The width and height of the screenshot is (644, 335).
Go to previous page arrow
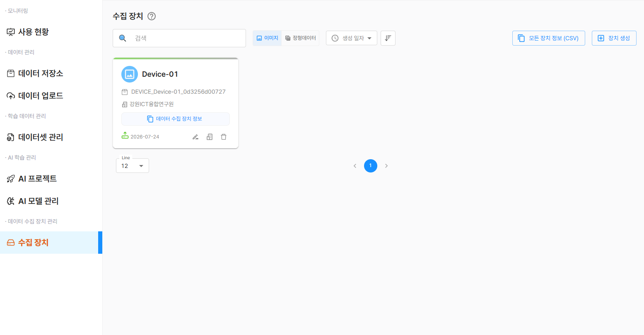[355, 166]
